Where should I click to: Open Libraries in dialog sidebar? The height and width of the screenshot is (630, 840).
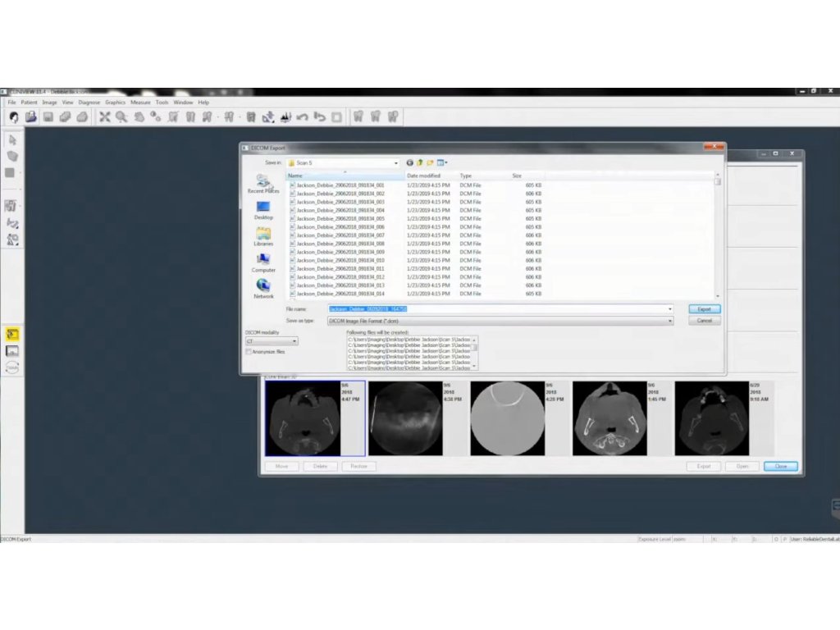(x=263, y=237)
